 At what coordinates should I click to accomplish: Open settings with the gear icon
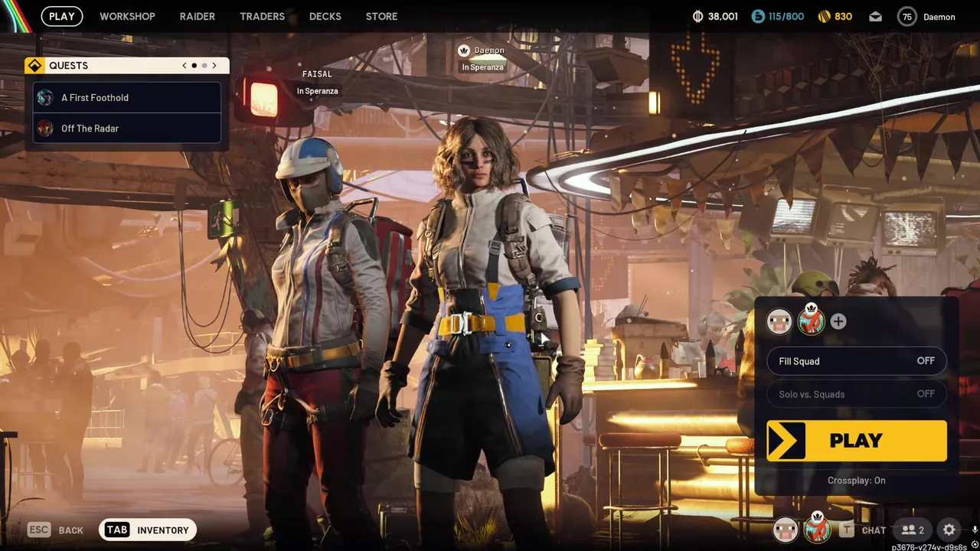pyautogui.click(x=949, y=530)
